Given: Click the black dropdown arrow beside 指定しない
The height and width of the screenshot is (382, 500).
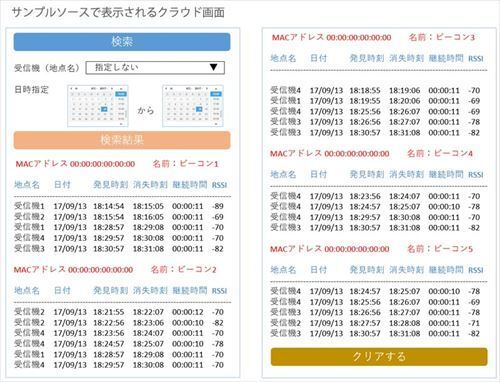Looking at the screenshot, I should (x=214, y=67).
